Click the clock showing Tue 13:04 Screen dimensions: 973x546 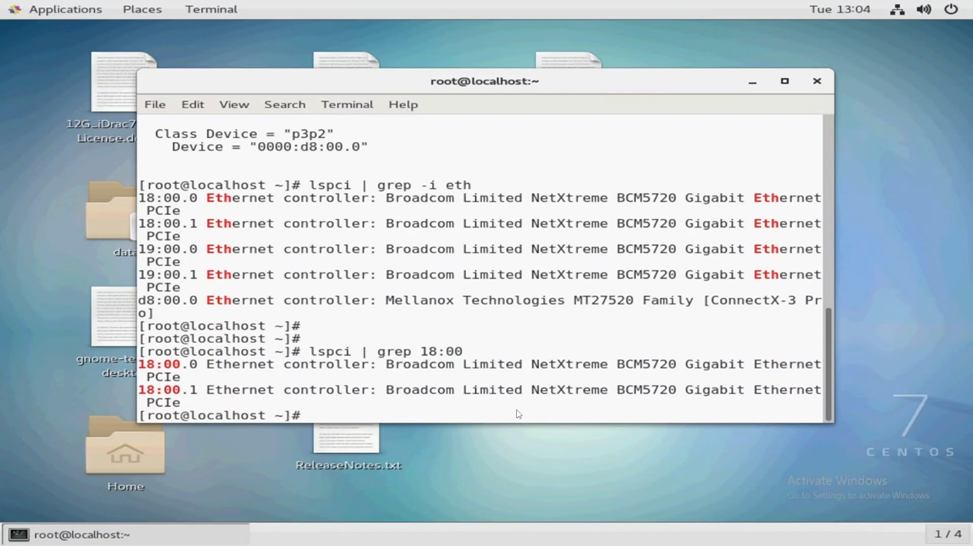[x=840, y=9]
